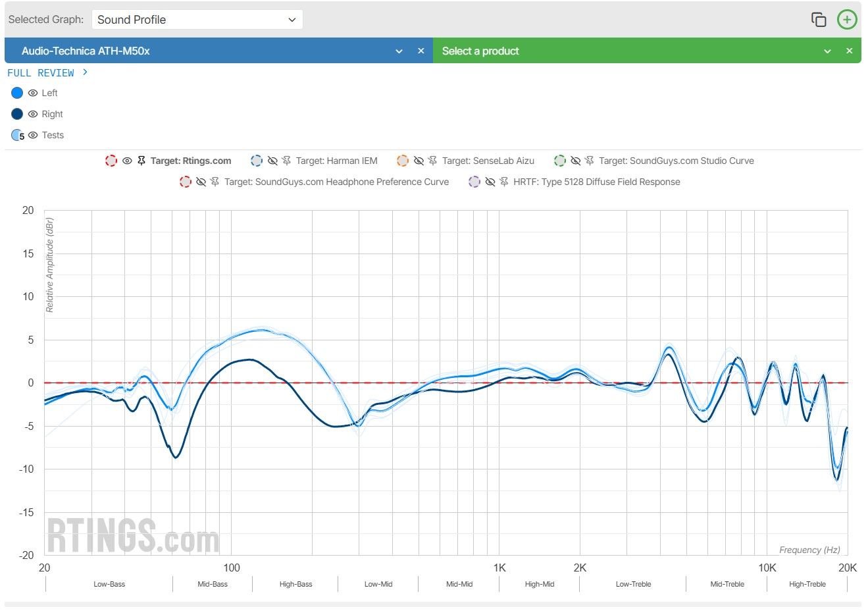Click the green add product plus icon
The width and height of the screenshot is (868, 611).
pyautogui.click(x=847, y=20)
